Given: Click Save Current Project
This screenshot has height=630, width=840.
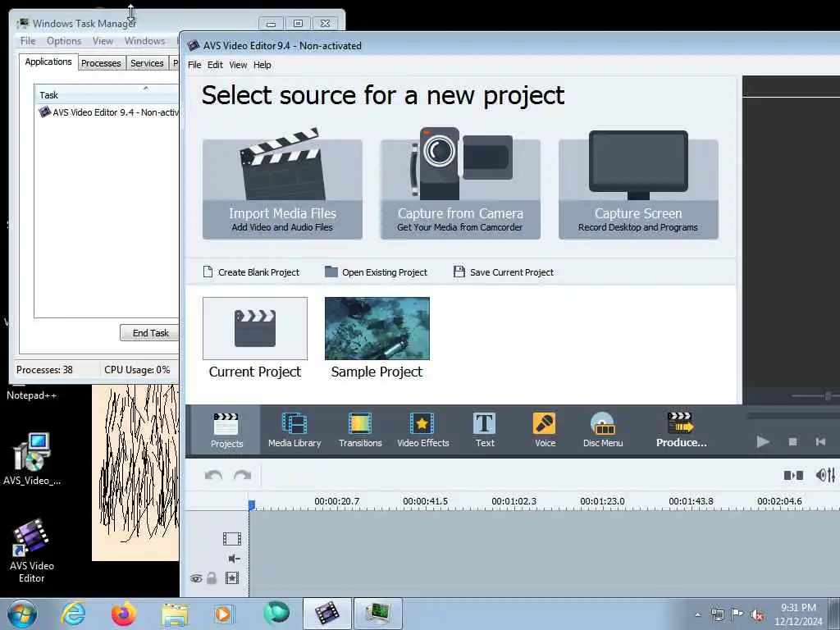Looking at the screenshot, I should coord(504,272).
